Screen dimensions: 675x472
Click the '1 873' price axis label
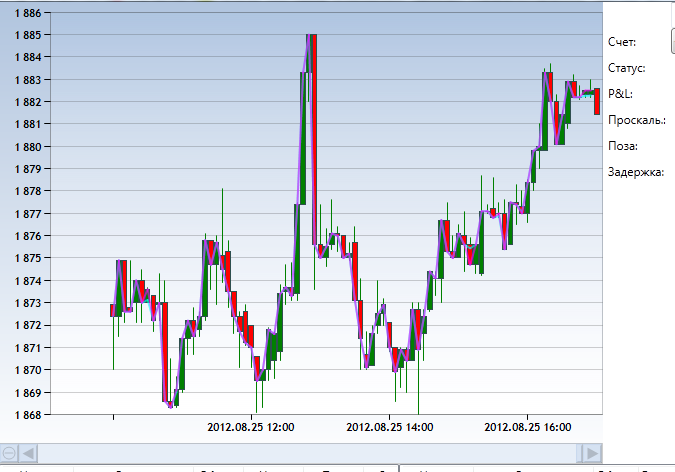point(28,303)
